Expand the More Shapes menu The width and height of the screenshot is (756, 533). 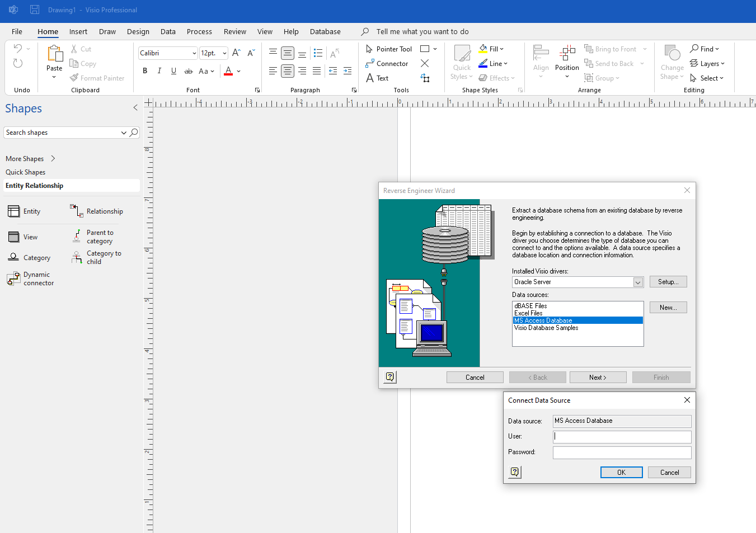point(30,159)
